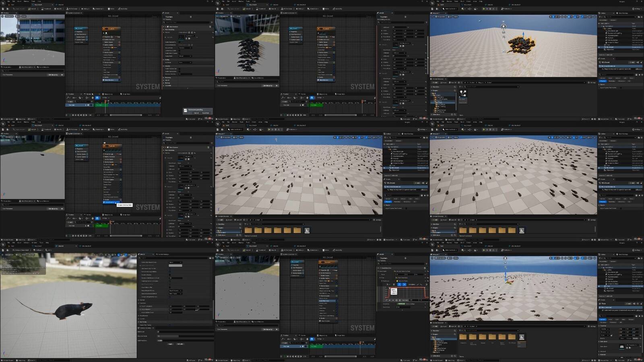
Task: Switch to Script Stats tab in top-left frame
Action: pyautogui.click(x=125, y=94)
